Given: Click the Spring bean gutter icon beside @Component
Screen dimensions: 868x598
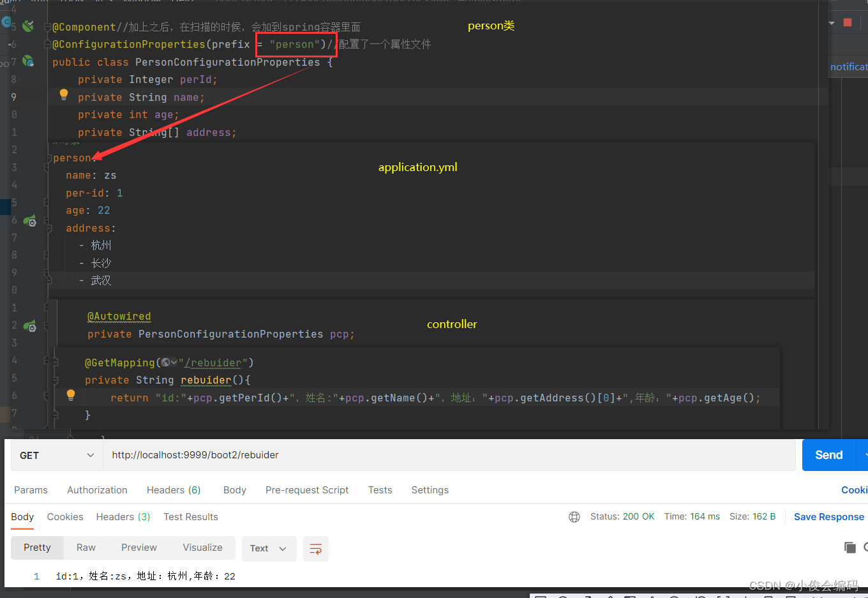Looking at the screenshot, I should 27,26.
